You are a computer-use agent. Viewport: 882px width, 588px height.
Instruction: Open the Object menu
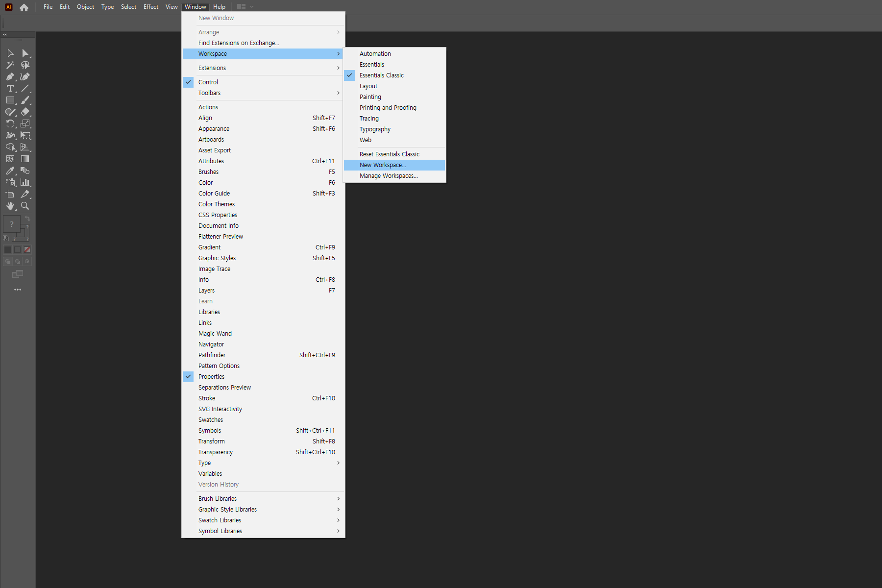85,7
